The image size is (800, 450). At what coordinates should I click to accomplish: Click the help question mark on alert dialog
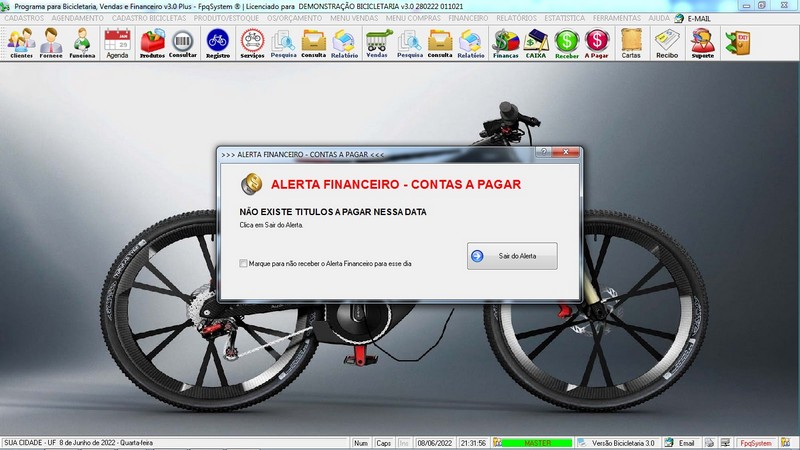coord(543,152)
